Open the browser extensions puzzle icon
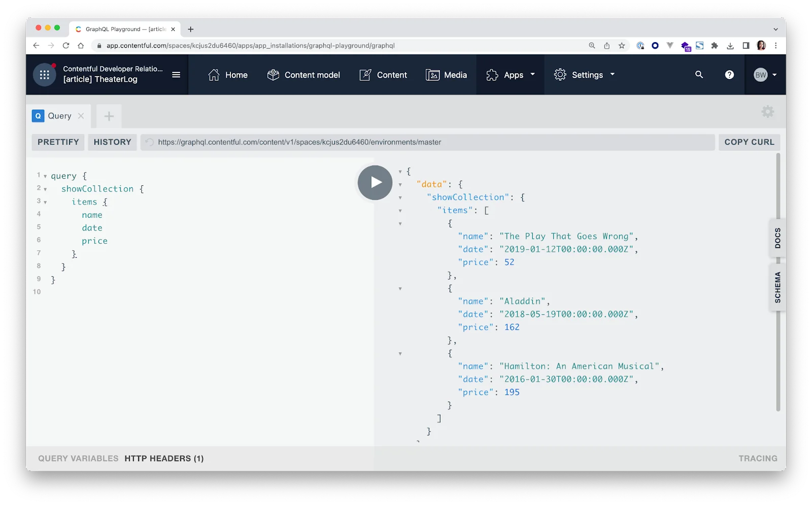 [x=715, y=46]
